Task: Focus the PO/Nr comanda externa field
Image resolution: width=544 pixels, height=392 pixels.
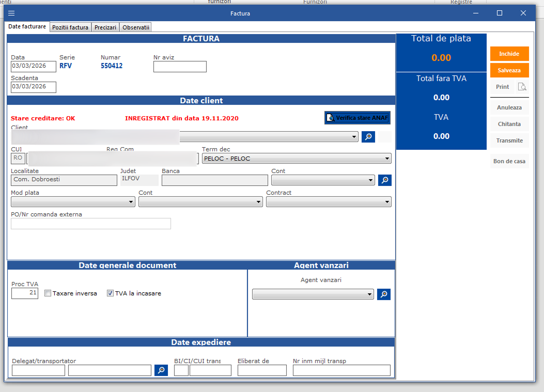Action: tap(91, 224)
